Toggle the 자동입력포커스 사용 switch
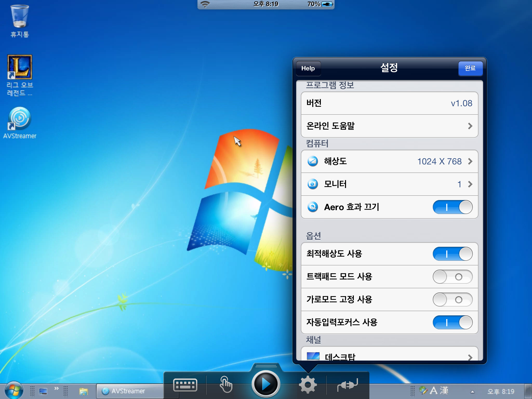The width and height of the screenshot is (532, 399). [x=453, y=322]
